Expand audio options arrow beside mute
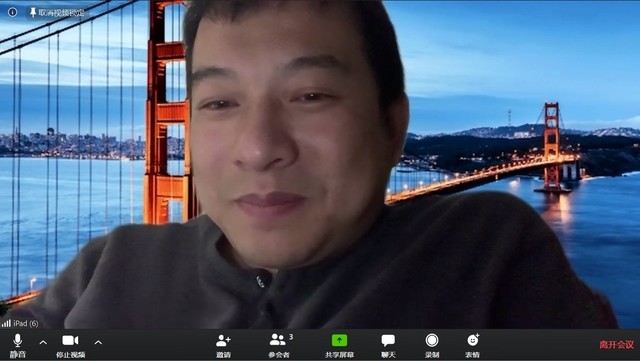The height and width of the screenshot is (361, 640). [x=43, y=343]
